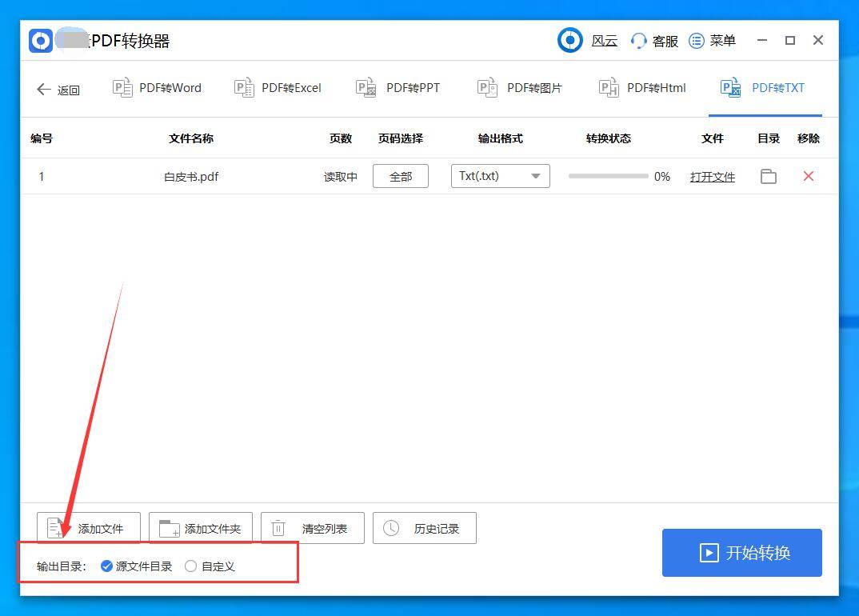The height and width of the screenshot is (616, 859).
Task: Open the Txt(.txt) output format dropdown
Action: [x=500, y=177]
